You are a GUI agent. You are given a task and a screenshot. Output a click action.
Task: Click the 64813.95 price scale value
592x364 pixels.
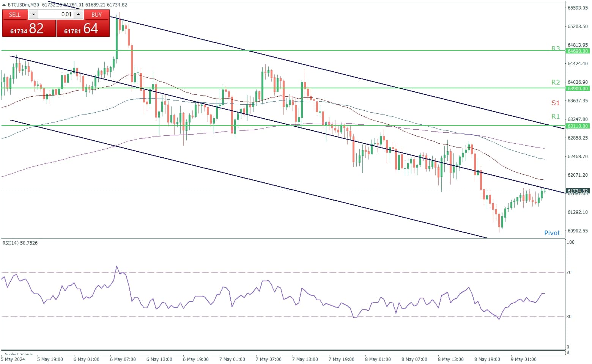coord(578,45)
